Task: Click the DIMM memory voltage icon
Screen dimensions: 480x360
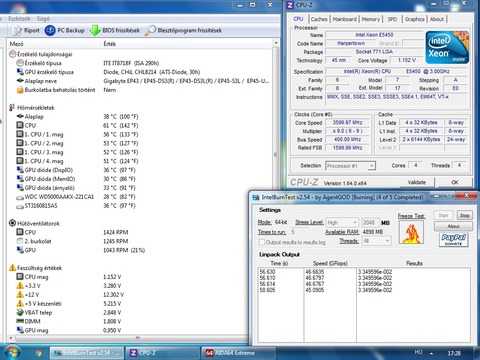Action: pos(20,321)
